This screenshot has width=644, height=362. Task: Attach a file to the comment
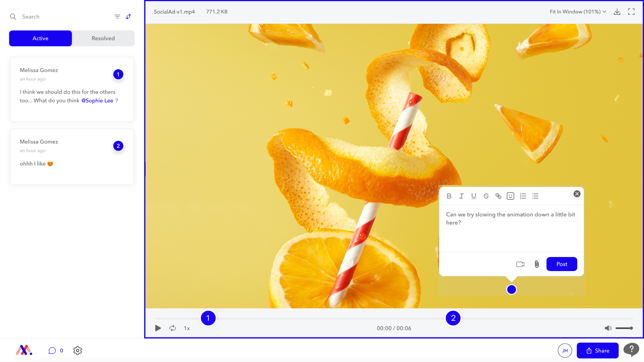coord(536,264)
